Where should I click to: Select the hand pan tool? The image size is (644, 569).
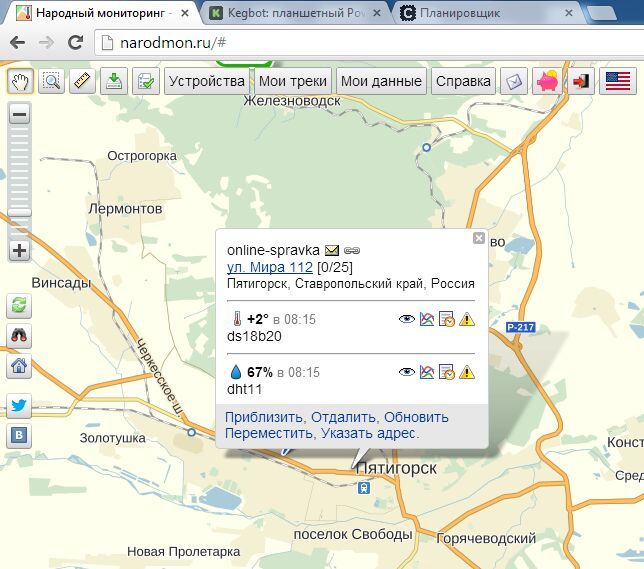click(x=20, y=81)
